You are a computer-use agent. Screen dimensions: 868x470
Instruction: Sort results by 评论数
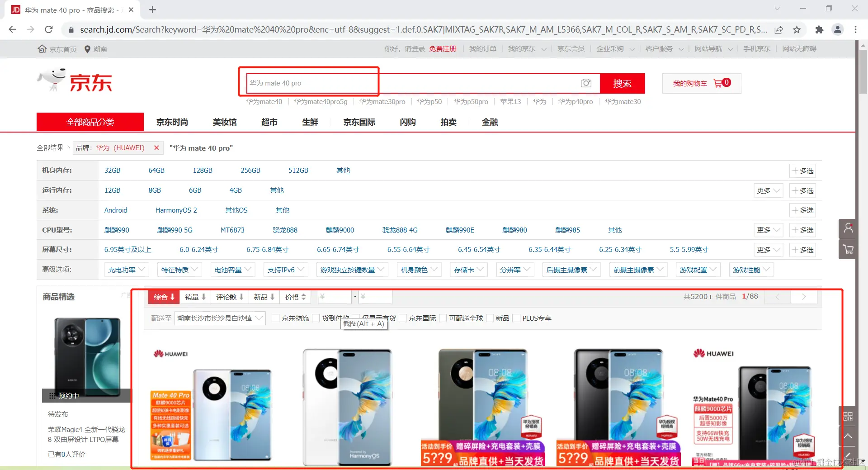(x=230, y=297)
